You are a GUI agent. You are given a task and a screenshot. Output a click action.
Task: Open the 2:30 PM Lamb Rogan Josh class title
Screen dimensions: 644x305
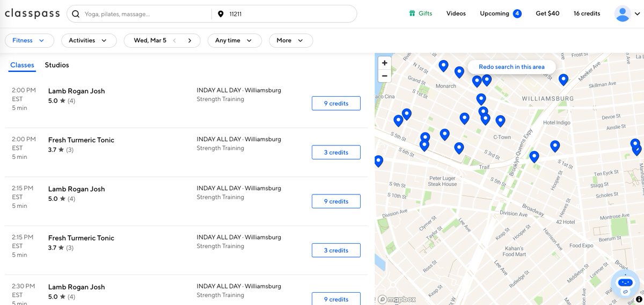click(77, 287)
